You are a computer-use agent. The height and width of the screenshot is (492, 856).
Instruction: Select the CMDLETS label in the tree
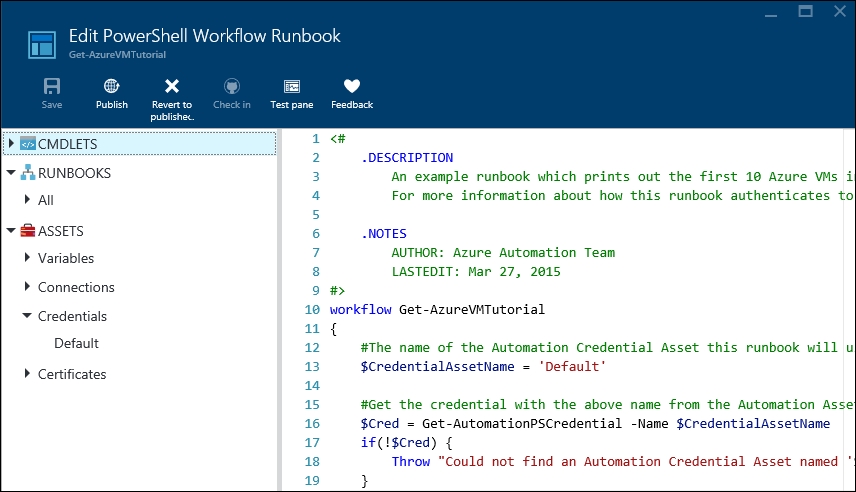point(68,144)
